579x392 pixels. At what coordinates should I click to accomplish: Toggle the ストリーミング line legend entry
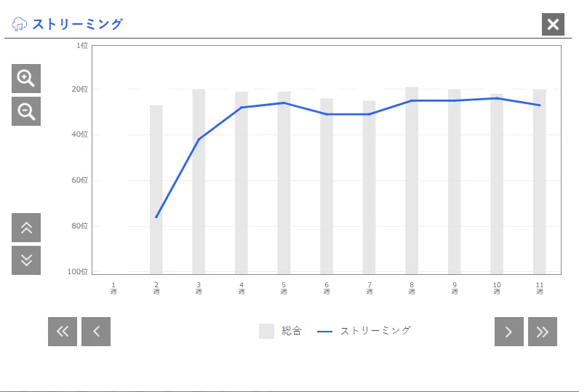(x=364, y=331)
